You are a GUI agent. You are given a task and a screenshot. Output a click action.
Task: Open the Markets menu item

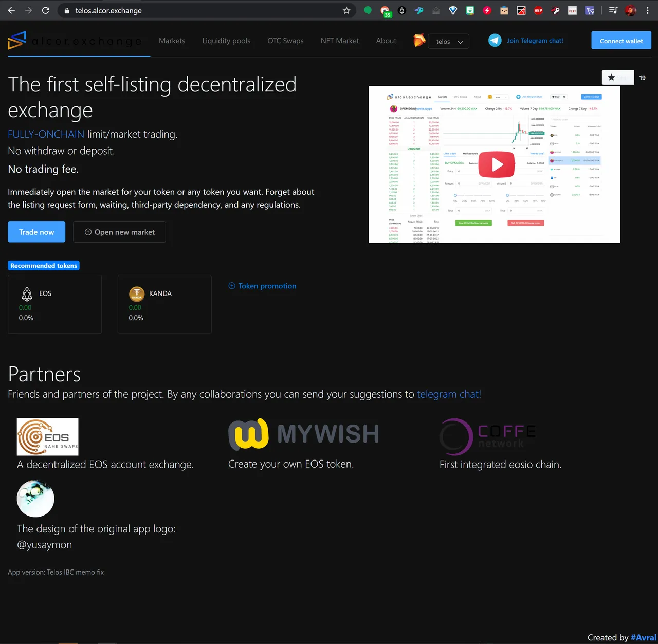172,41
